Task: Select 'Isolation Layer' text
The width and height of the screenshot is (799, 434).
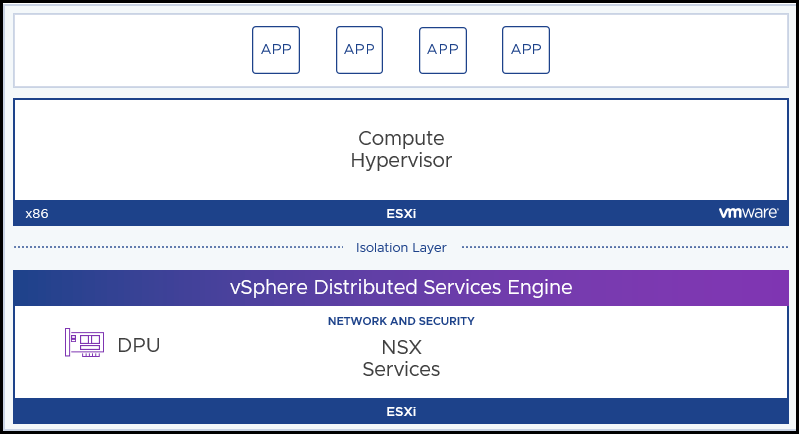Action: (401, 248)
